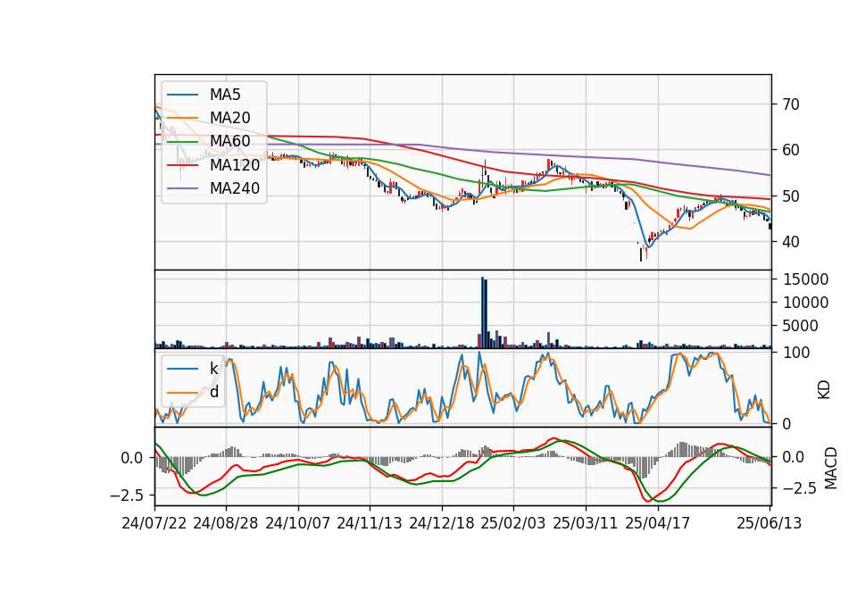Screen dimensions: 857x616
Task: Click the volume axis value 10000
Action: 805,303
